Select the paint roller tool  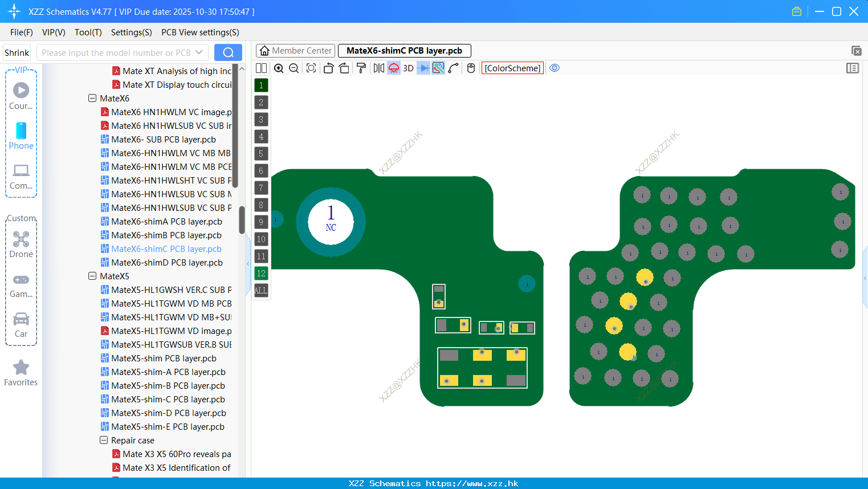click(361, 68)
